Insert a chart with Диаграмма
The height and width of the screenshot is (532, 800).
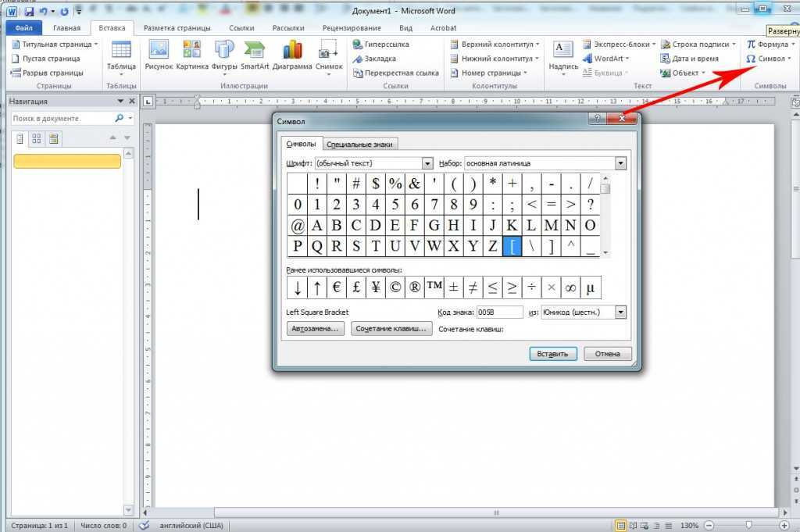pos(292,55)
